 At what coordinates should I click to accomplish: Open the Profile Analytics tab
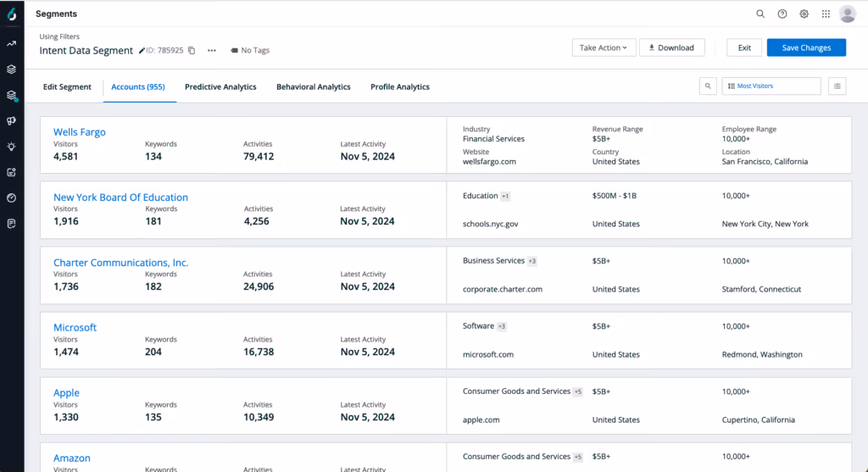pyautogui.click(x=400, y=87)
